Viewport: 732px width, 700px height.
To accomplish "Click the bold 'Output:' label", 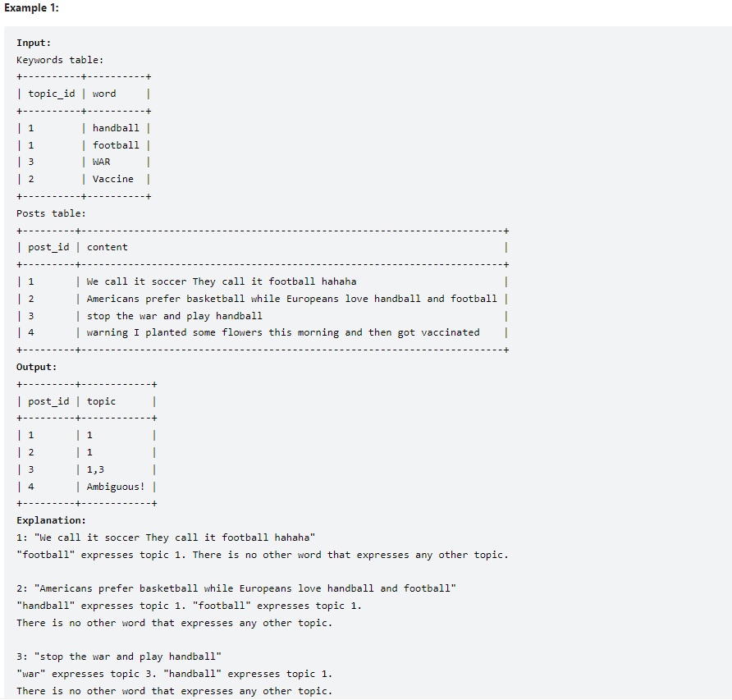I will coord(36,367).
